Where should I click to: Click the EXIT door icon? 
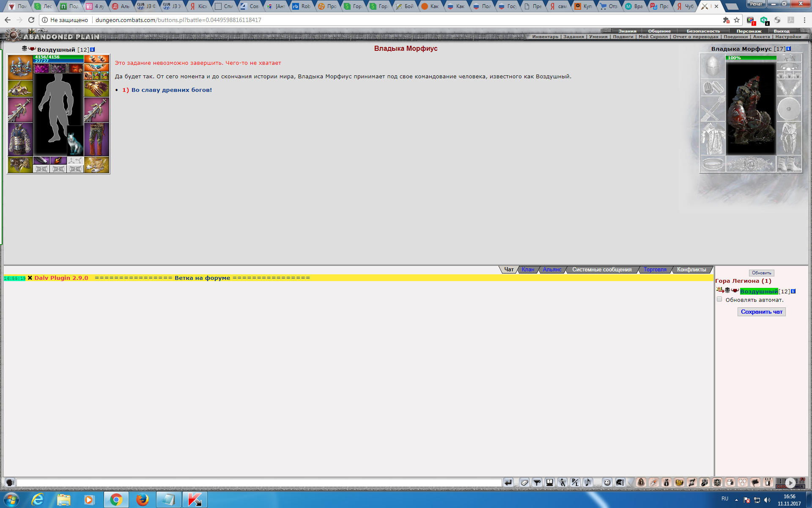point(768,482)
